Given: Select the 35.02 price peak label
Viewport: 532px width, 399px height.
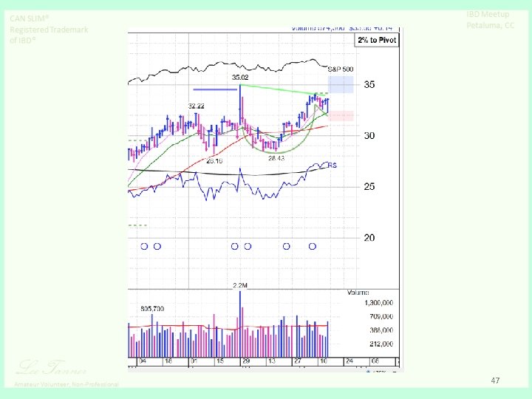Looking at the screenshot, I should [240, 78].
